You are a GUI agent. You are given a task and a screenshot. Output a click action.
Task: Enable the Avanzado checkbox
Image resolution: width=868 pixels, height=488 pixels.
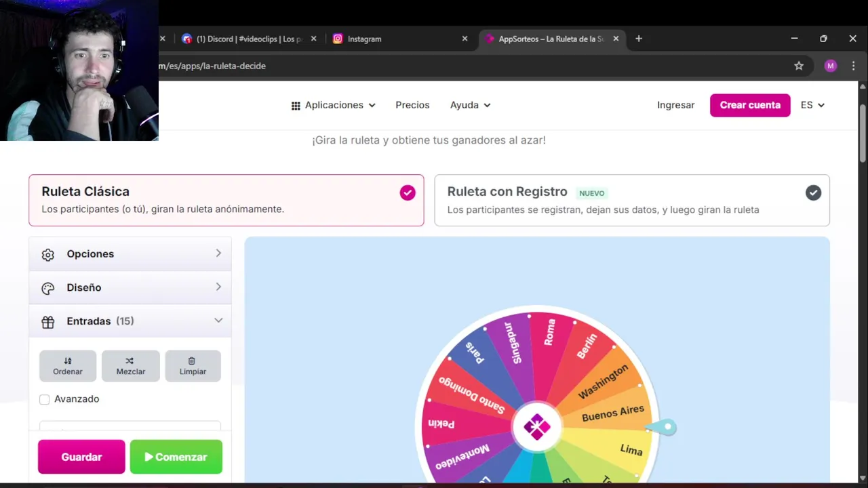coord(45,400)
